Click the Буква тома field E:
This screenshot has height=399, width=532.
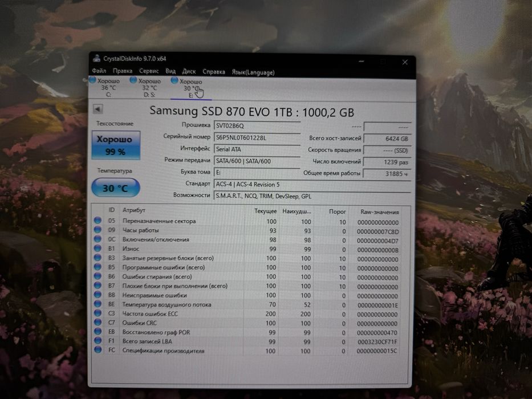point(257,172)
